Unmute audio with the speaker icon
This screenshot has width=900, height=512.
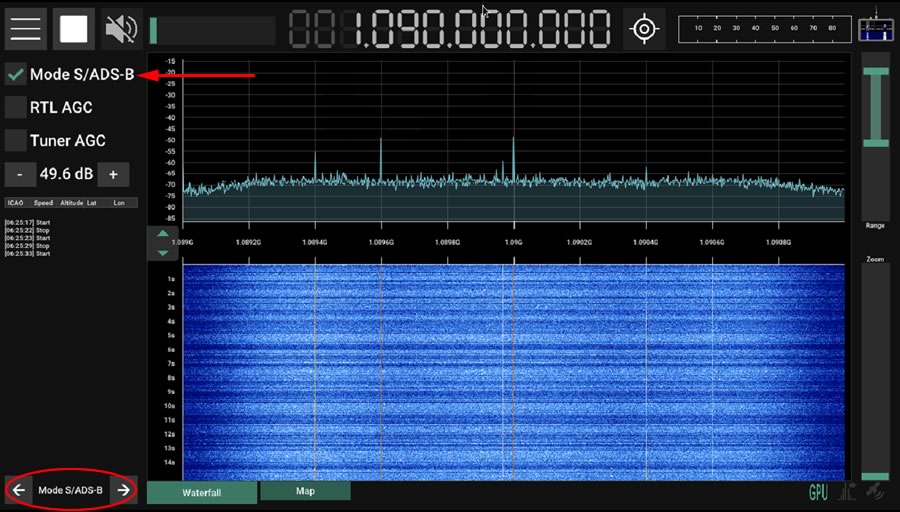coord(121,29)
